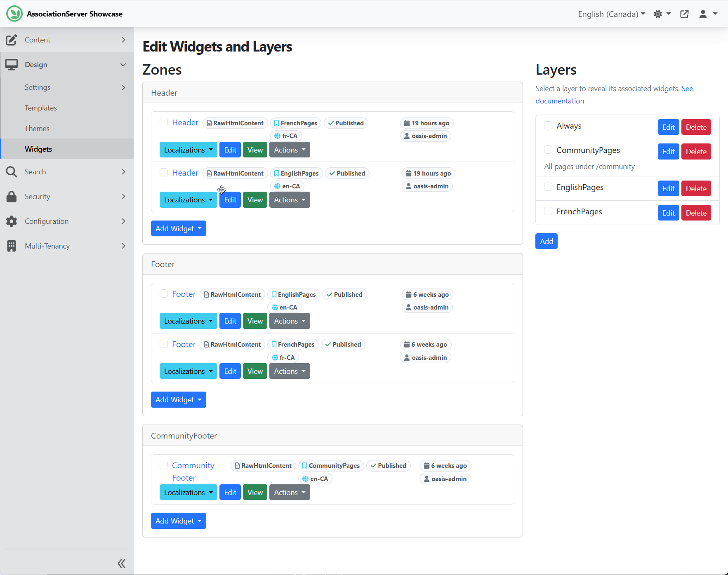Select the Search magnifier icon in sidebar

click(11, 171)
